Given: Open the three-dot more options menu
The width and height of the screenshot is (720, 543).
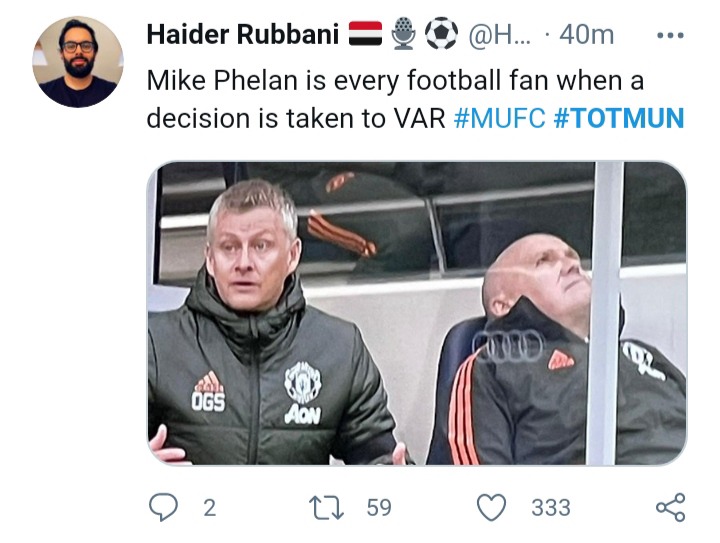Looking at the screenshot, I should pyautogui.click(x=670, y=35).
